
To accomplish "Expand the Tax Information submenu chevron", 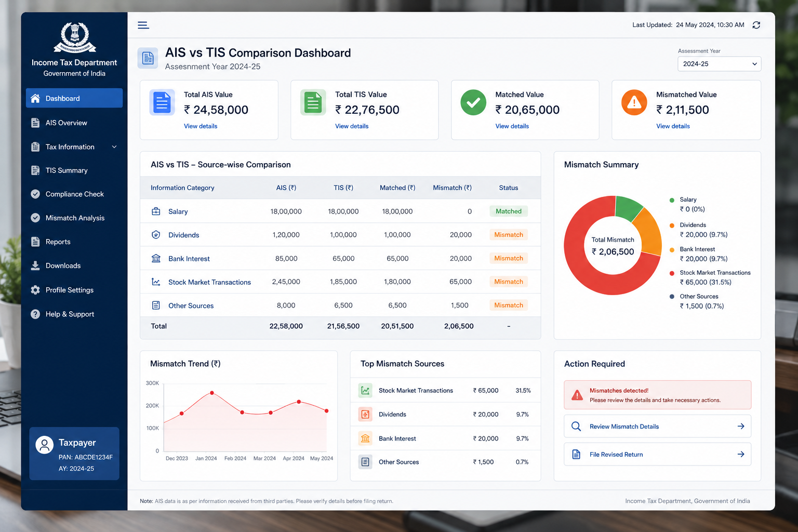I will point(114,147).
